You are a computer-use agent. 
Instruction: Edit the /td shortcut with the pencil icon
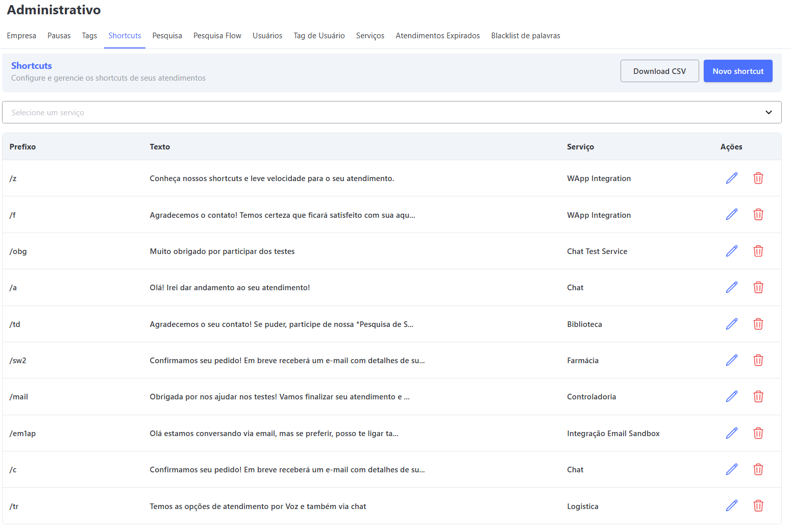tap(732, 324)
